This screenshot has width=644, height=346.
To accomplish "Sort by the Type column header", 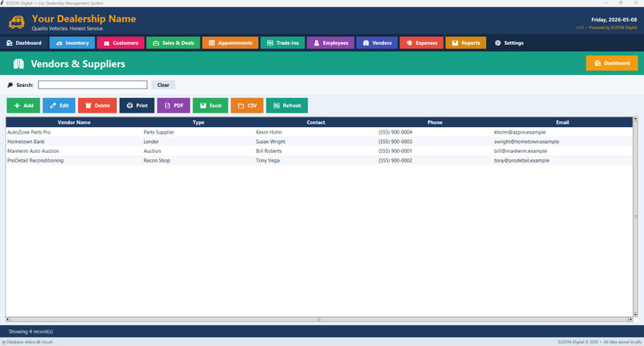I will click(x=198, y=122).
